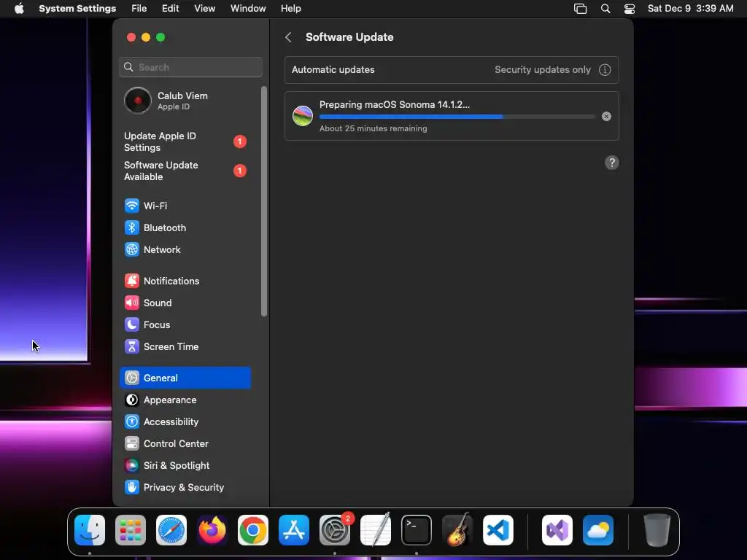Image resolution: width=747 pixels, height=560 pixels.
Task: Click the Automatic updates row
Action: coord(452,70)
